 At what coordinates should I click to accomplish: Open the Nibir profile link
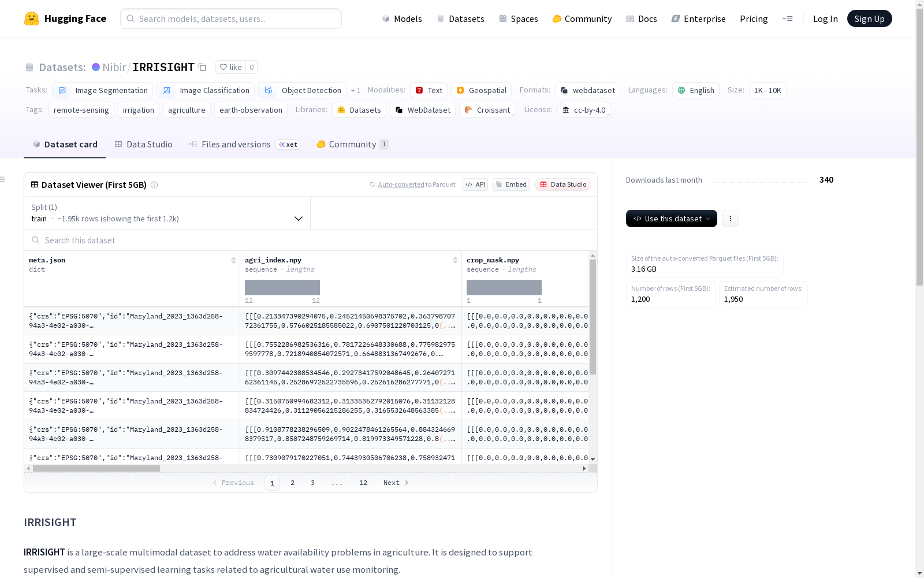coord(114,67)
